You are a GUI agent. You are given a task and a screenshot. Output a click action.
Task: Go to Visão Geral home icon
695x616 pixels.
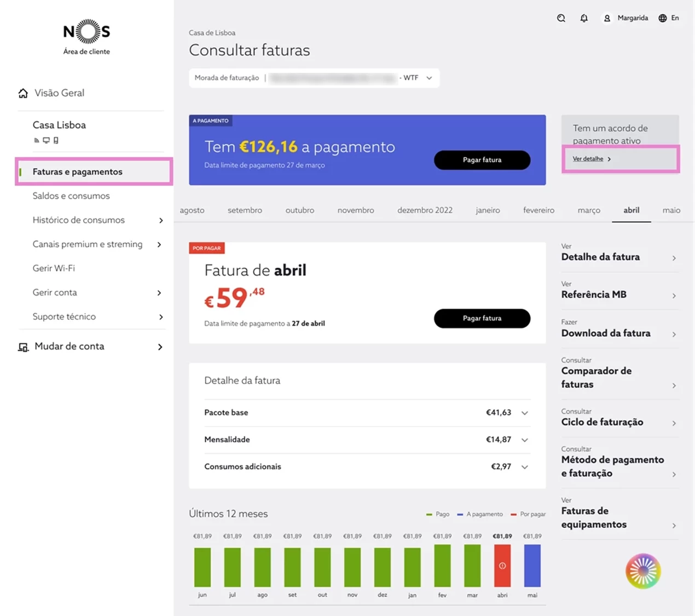[x=23, y=93]
